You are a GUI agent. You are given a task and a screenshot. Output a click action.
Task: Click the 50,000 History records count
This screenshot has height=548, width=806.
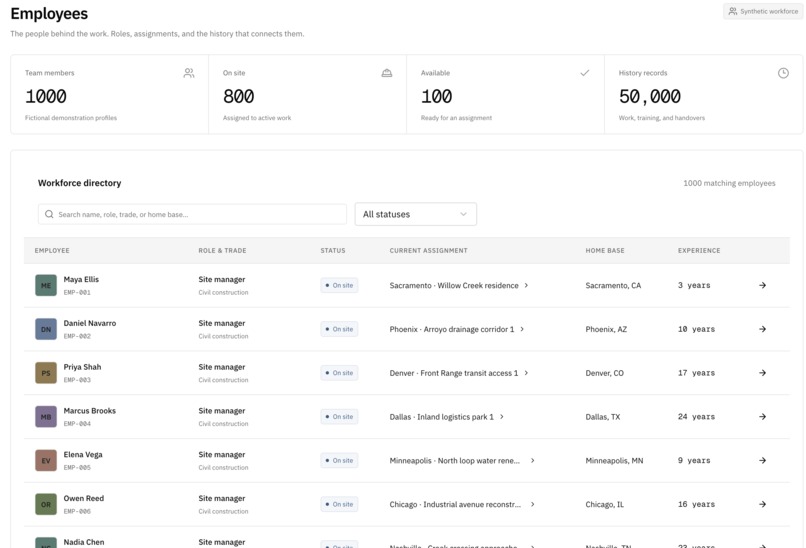(650, 96)
